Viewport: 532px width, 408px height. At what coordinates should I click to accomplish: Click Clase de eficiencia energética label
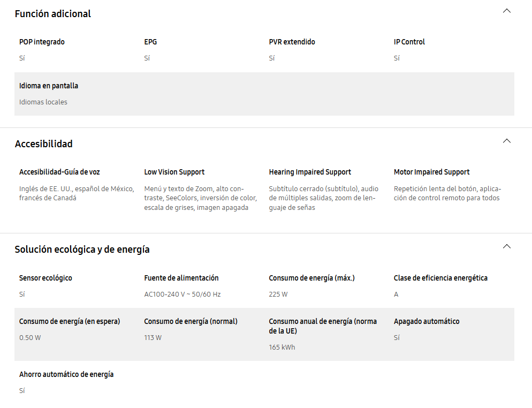[440, 278]
